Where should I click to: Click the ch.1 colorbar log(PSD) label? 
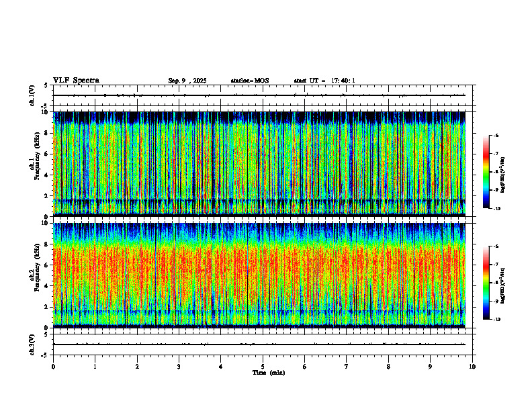point(503,175)
